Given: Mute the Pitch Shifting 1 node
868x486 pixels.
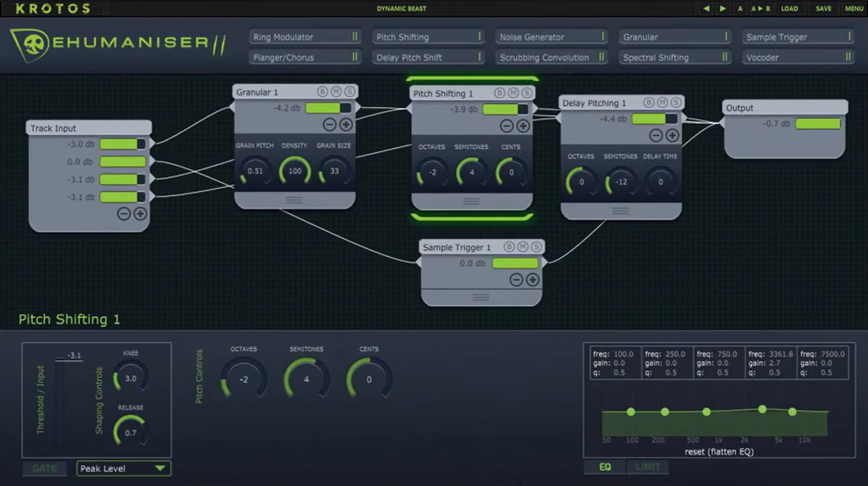Looking at the screenshot, I should (513, 93).
